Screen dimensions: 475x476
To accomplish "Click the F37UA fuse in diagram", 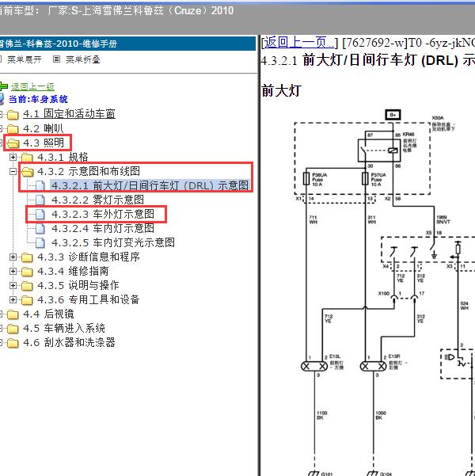I will click(365, 178).
